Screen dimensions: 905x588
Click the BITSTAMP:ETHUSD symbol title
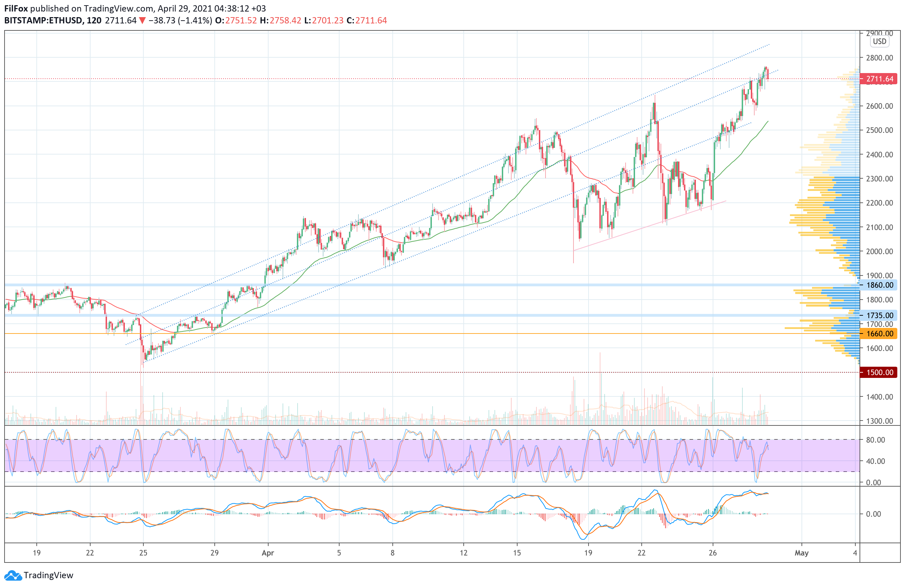click(43, 21)
